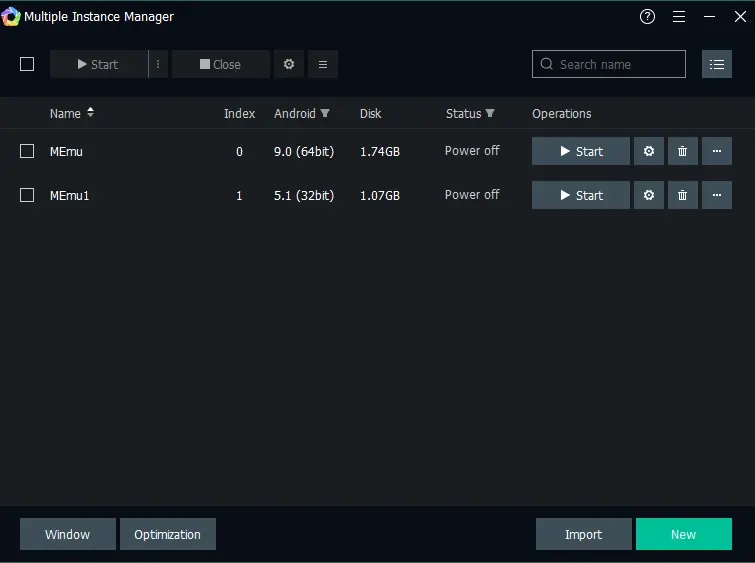The width and height of the screenshot is (755, 563).
Task: Click Power off status of MEmu row
Action: [472, 151]
